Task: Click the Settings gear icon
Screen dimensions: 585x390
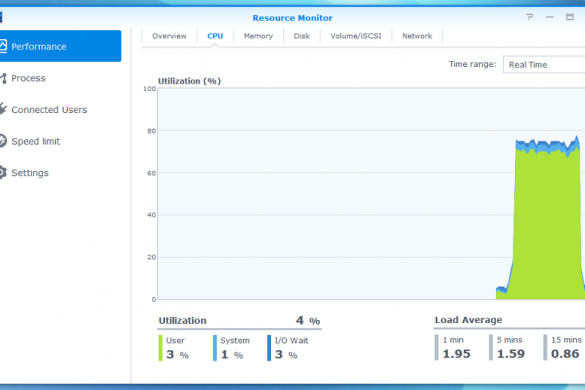Action: [3, 172]
